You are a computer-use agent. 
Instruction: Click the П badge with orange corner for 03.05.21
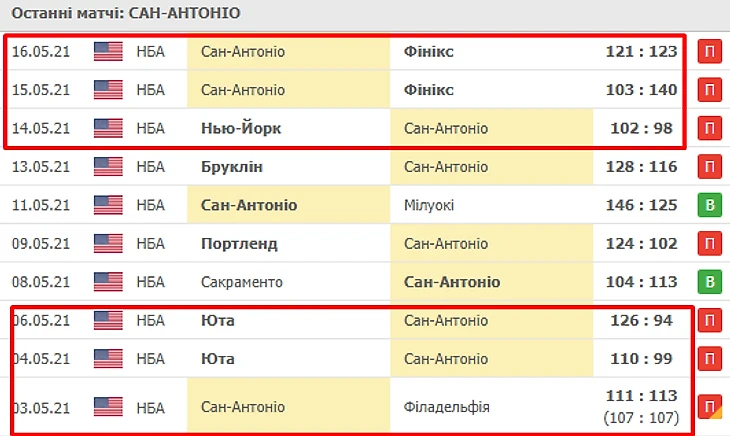pyautogui.click(x=709, y=407)
